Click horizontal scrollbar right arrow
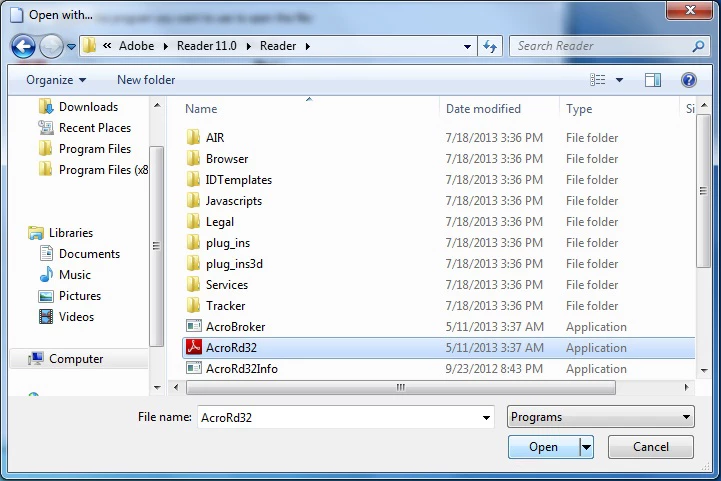 click(x=686, y=388)
